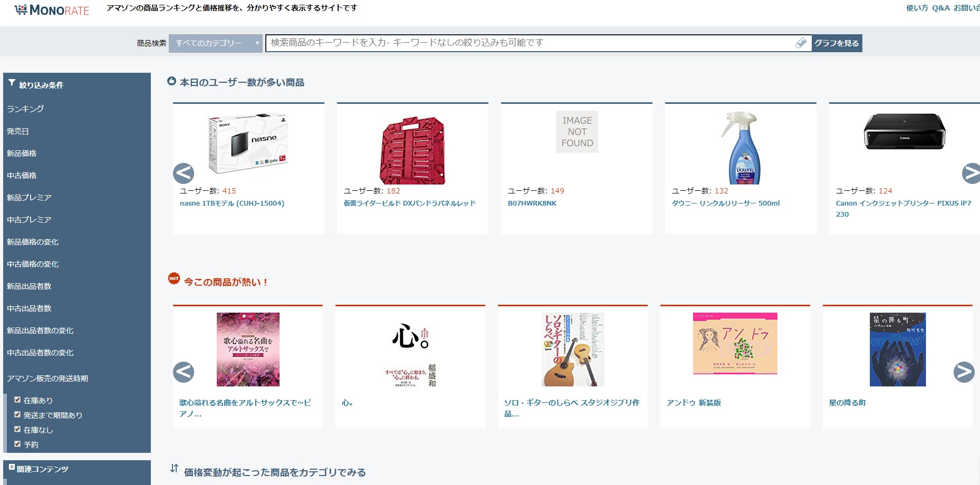Uncheck the 在庫なし checkbox

tap(17, 429)
